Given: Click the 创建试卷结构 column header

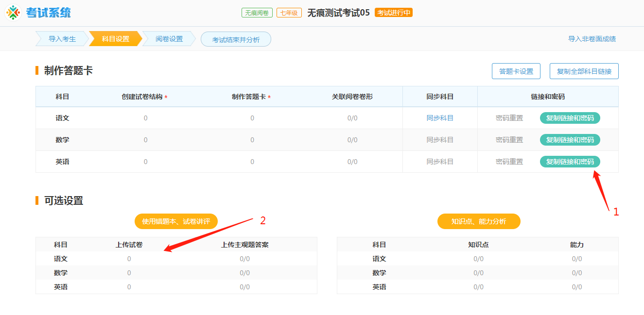Looking at the screenshot, I should click(144, 97).
